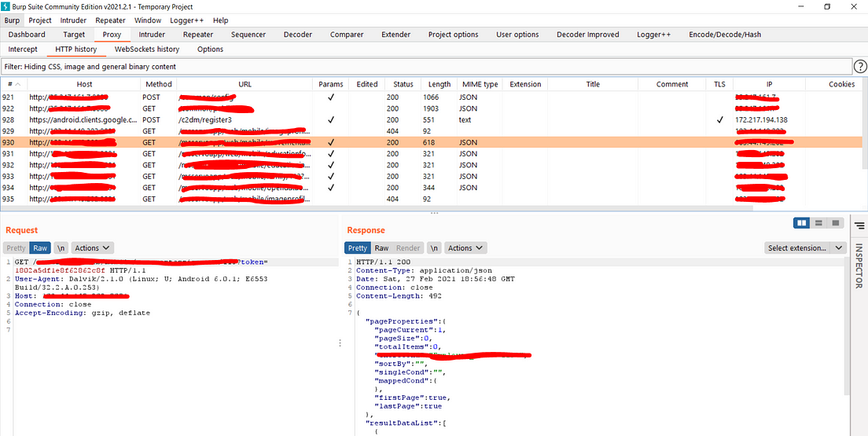Open the Burp menu
This screenshot has width=868, height=436.
[x=11, y=20]
